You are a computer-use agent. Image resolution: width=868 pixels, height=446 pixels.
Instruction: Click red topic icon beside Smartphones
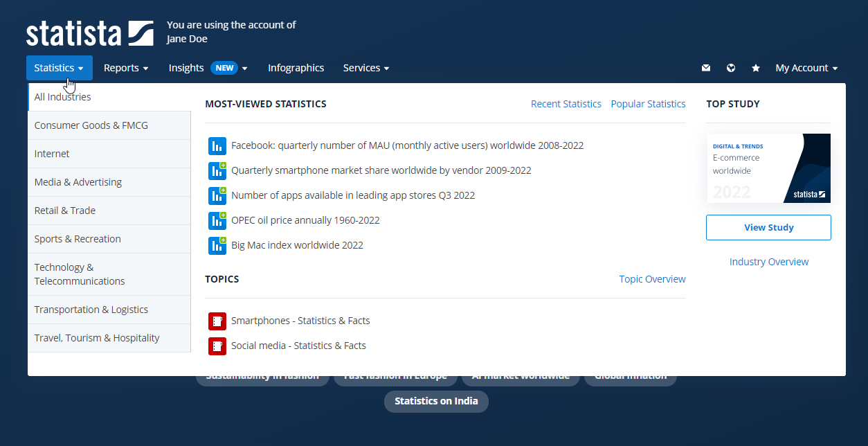click(217, 321)
